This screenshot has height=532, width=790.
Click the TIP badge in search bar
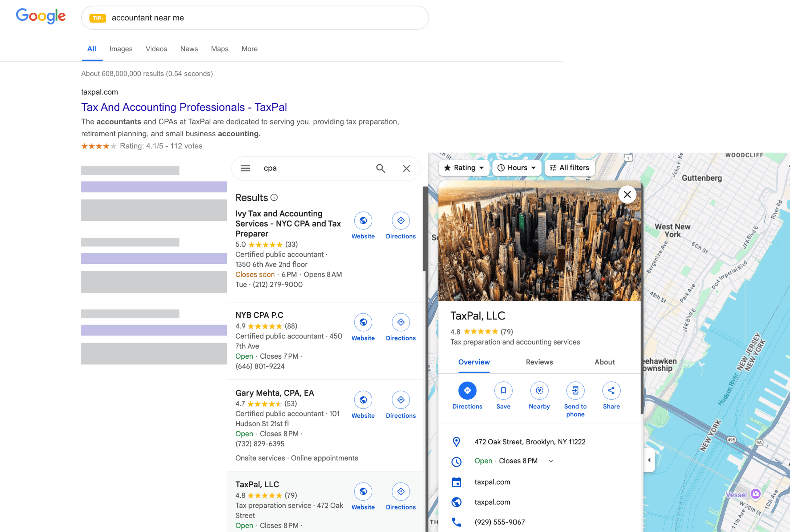pos(97,18)
